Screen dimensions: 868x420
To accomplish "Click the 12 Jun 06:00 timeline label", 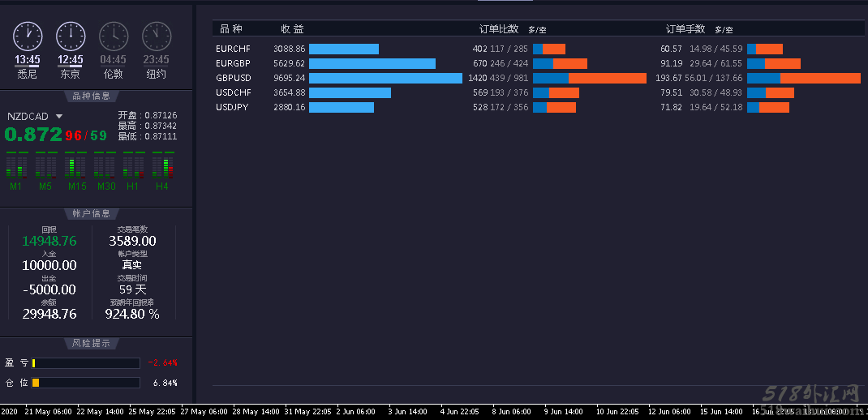I will click(669, 412).
